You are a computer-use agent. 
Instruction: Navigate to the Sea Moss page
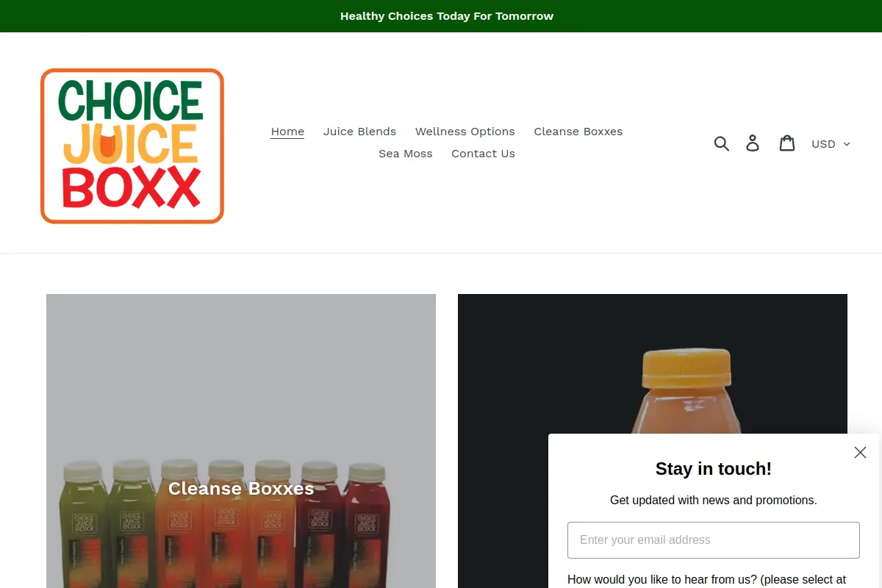[406, 154]
